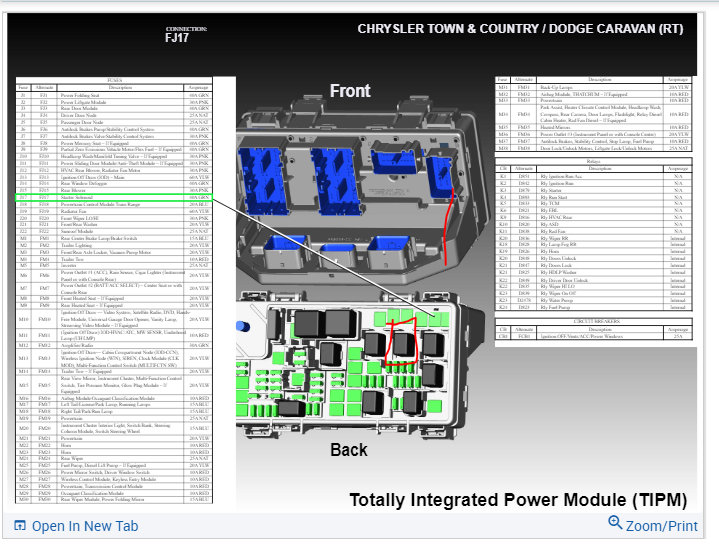Click the Open In New Tab icon
The image size is (719, 552).
(x=20, y=525)
